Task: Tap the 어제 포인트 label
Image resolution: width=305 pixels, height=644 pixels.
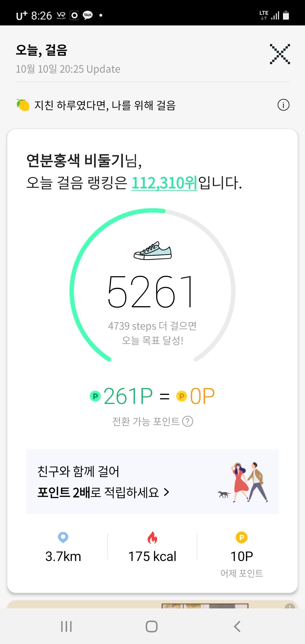Action: click(x=241, y=573)
